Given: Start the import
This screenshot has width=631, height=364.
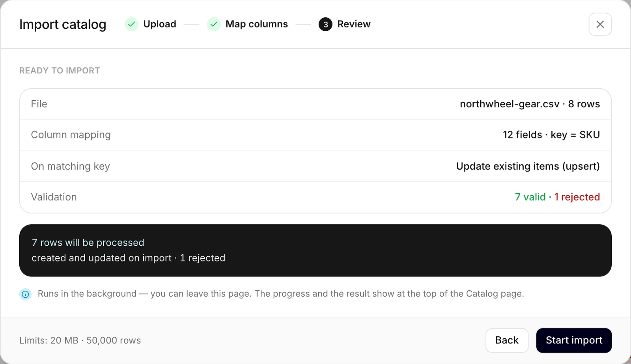Looking at the screenshot, I should (574, 340).
